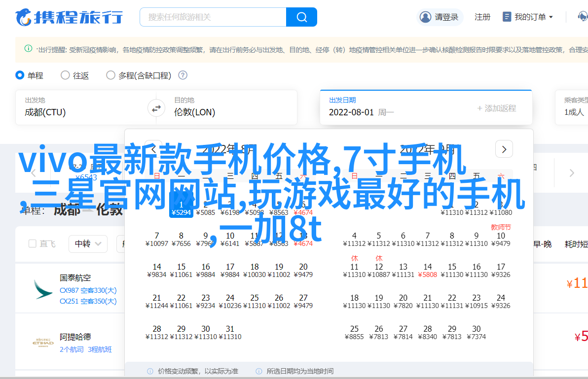
Task: Click the 出行提醒 travel notice text
Action: [x=311, y=50]
